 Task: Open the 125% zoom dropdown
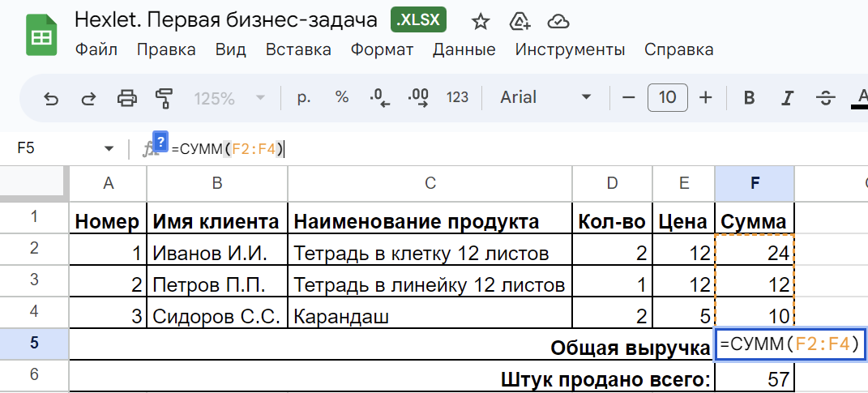tap(229, 99)
